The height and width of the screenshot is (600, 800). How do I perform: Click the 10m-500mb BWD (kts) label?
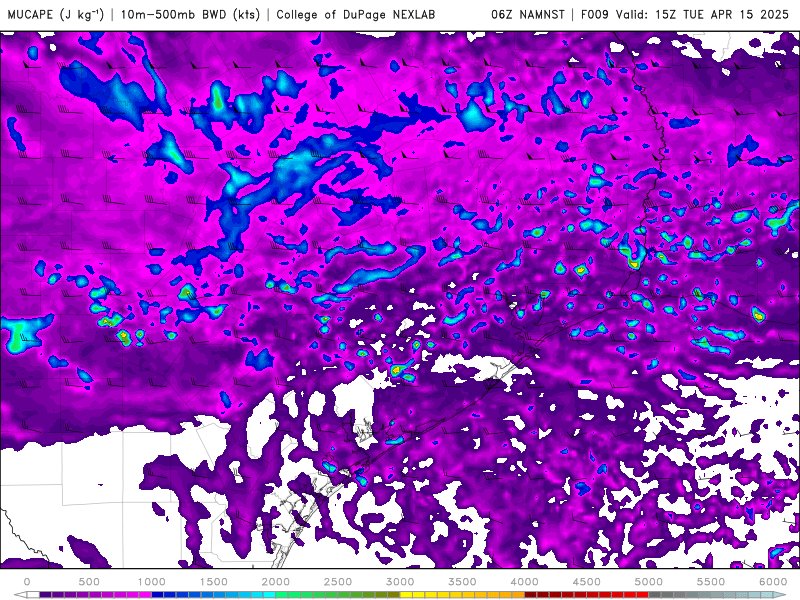click(189, 14)
